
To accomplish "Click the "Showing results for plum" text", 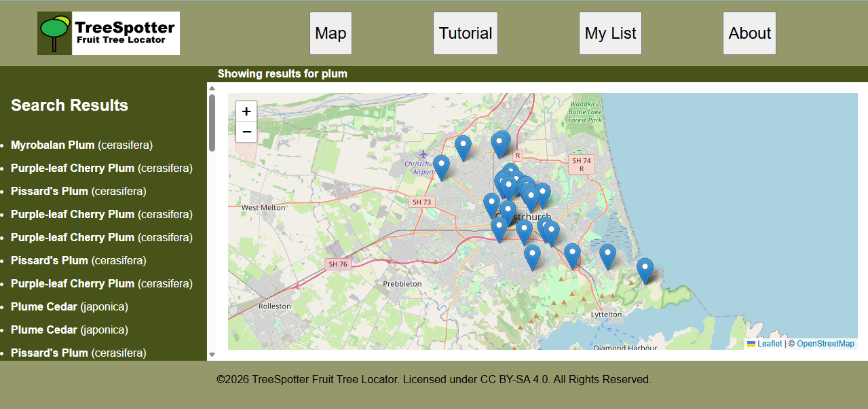I will tap(282, 73).
